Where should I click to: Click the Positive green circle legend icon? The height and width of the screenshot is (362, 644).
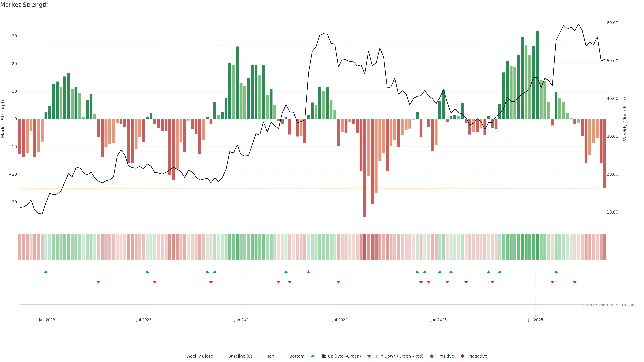(x=432, y=356)
